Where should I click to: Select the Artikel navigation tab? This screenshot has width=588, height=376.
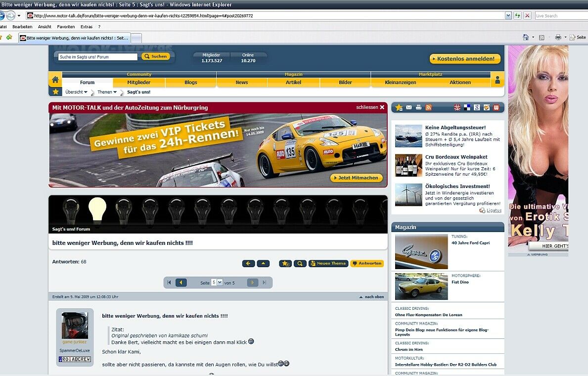(x=294, y=82)
